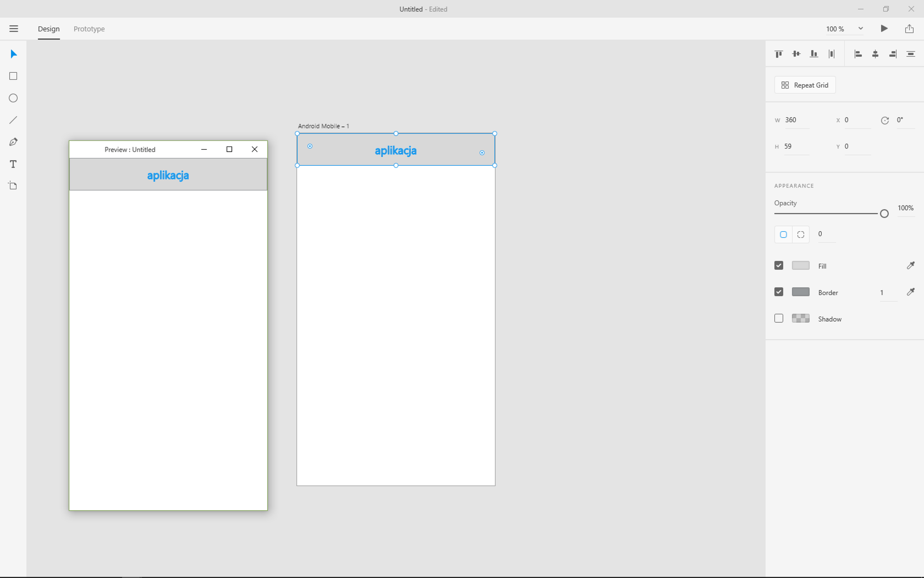Image resolution: width=924 pixels, height=578 pixels.
Task: Switch to the Prototype tab
Action: 89,29
